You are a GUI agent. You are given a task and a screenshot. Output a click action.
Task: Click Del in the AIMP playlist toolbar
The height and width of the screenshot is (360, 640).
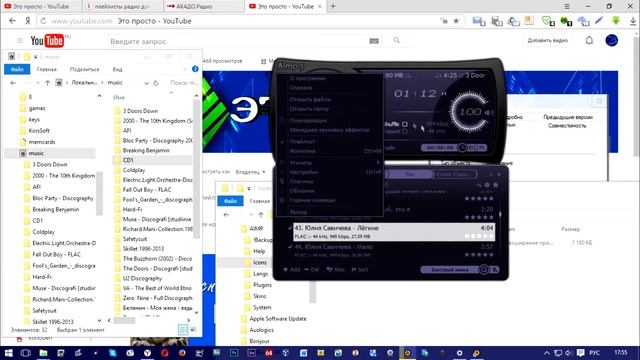[312, 269]
